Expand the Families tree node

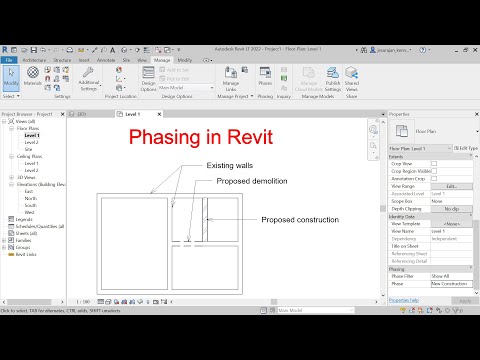point(4,240)
